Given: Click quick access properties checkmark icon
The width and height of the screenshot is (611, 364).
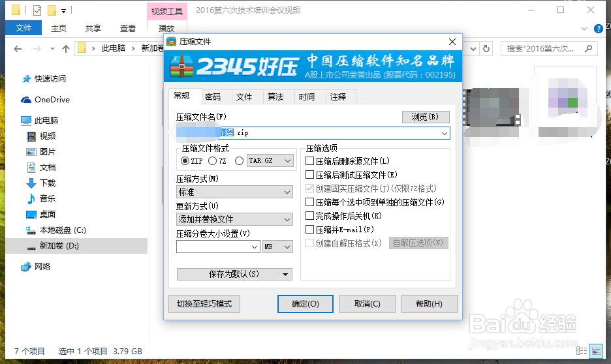Looking at the screenshot, I should tap(37, 10).
